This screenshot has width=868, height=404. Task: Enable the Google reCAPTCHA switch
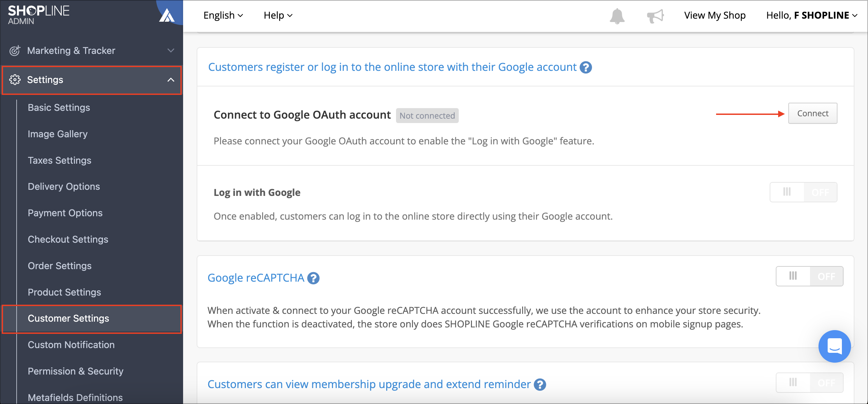pyautogui.click(x=809, y=276)
